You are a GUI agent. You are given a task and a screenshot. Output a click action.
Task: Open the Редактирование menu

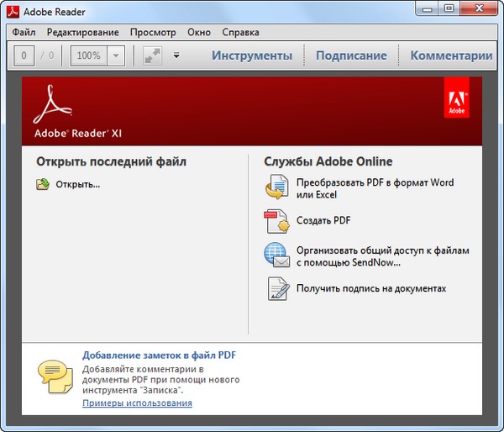(x=82, y=32)
